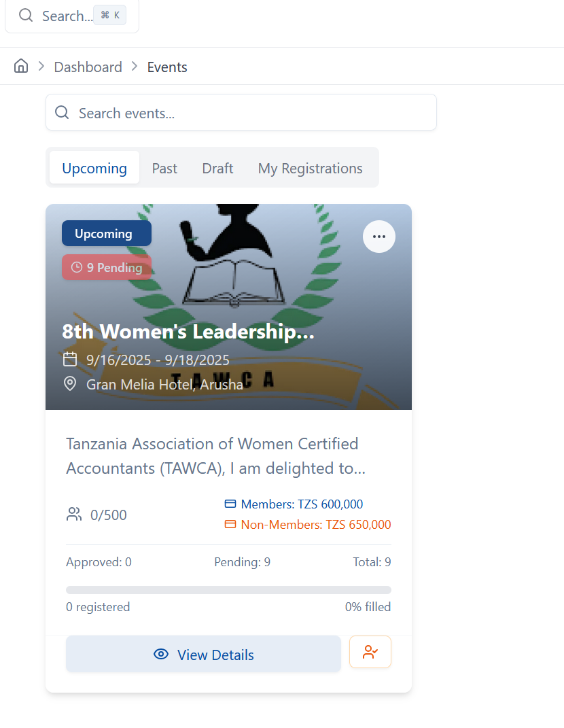The width and height of the screenshot is (564, 728).
Task: Go to Dashboard in the breadcrumb
Action: 88,67
